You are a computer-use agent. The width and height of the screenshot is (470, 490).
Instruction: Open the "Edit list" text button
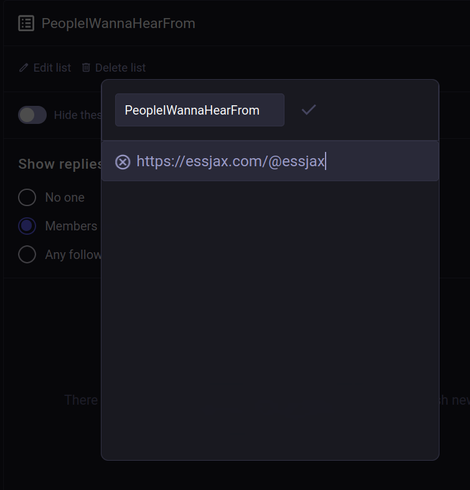(x=52, y=68)
